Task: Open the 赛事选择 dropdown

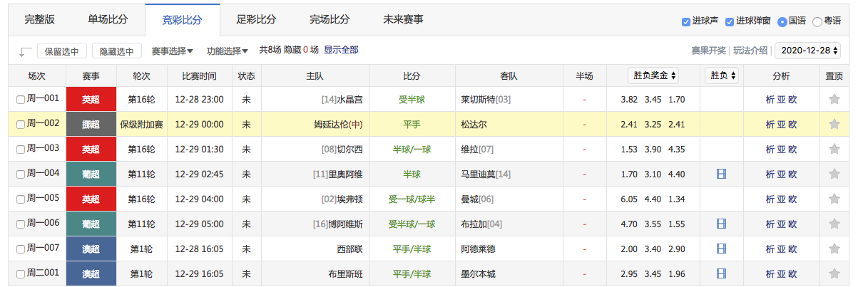Action: coord(173,51)
